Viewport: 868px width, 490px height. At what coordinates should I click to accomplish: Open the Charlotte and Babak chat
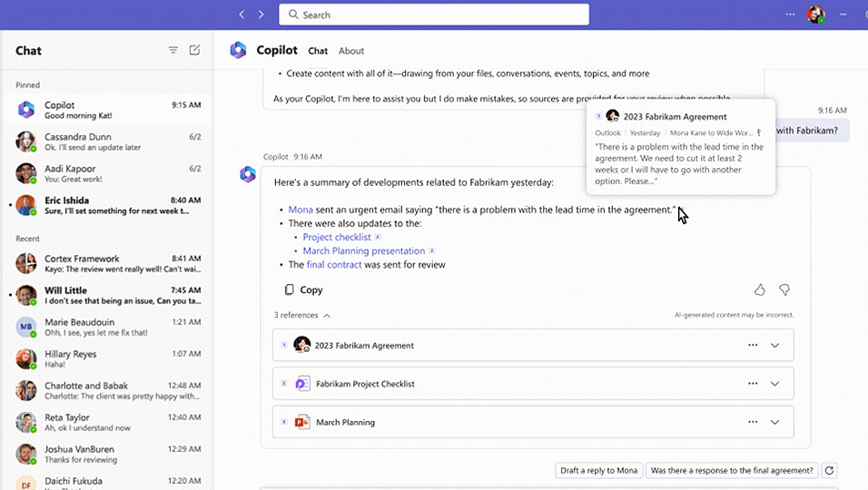tap(108, 390)
